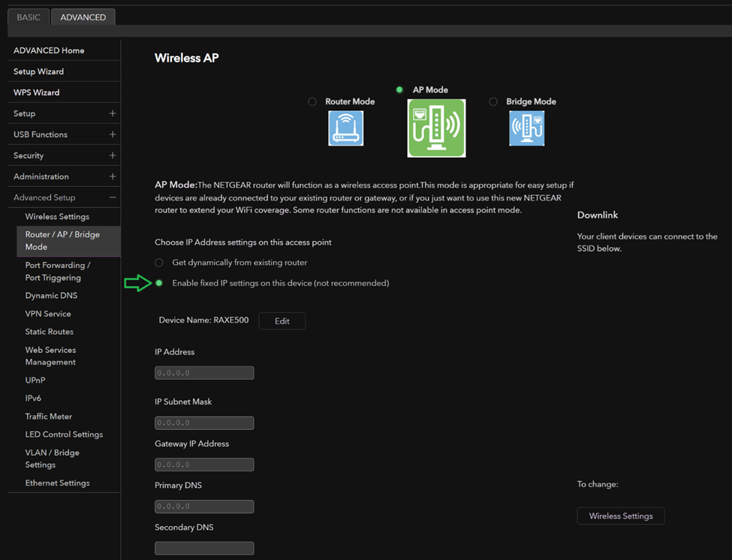This screenshot has width=732, height=560.
Task: Expand the Administration section
Action: click(x=113, y=176)
